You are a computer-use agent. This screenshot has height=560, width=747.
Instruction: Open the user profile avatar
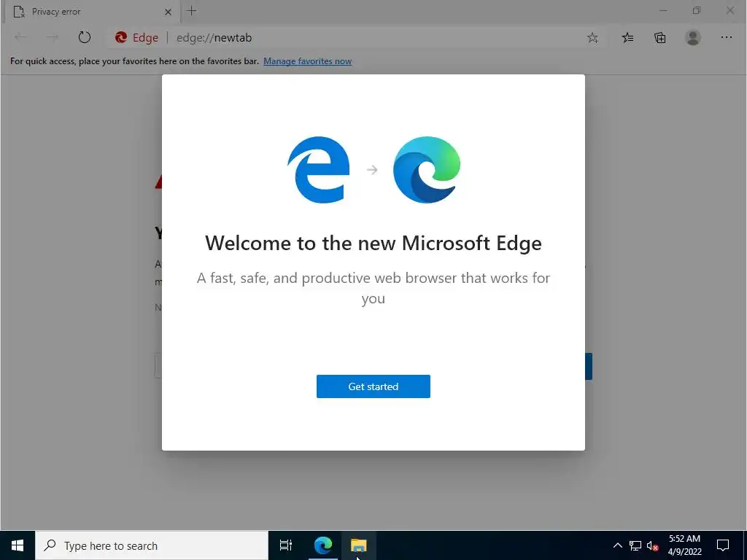pyautogui.click(x=693, y=38)
